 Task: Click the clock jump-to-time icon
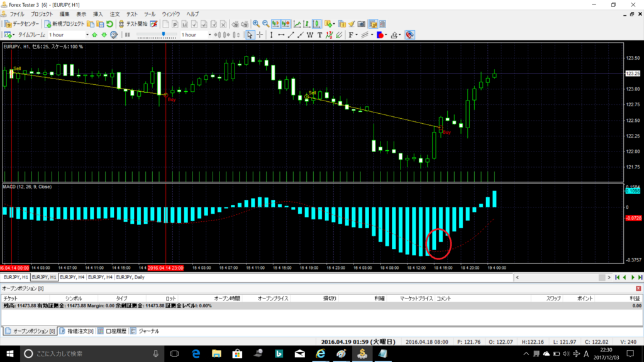pyautogui.click(x=114, y=35)
